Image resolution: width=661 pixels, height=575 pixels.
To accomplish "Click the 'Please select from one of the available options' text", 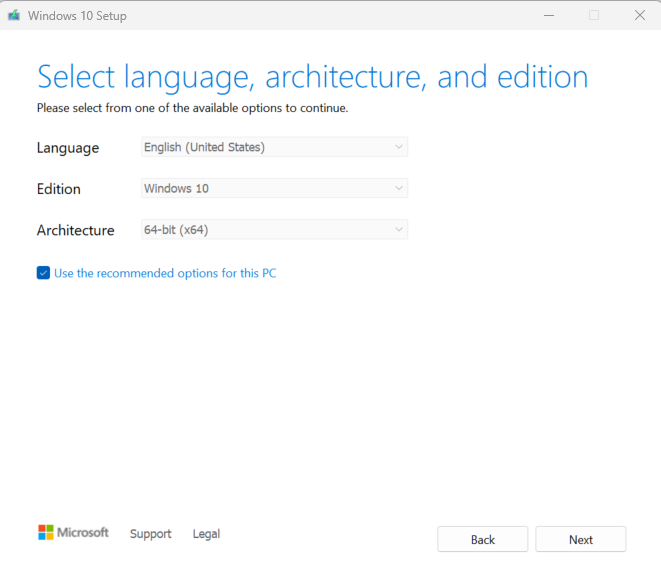I will point(192,108).
